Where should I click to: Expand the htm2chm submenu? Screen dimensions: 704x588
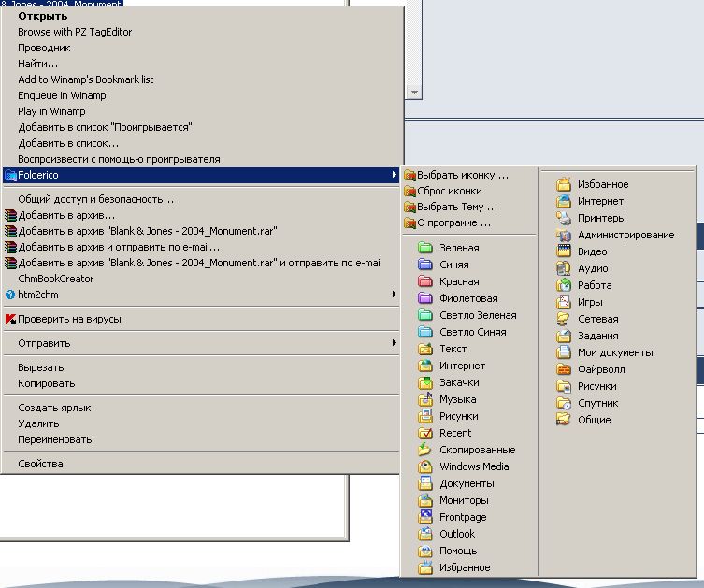[394, 294]
